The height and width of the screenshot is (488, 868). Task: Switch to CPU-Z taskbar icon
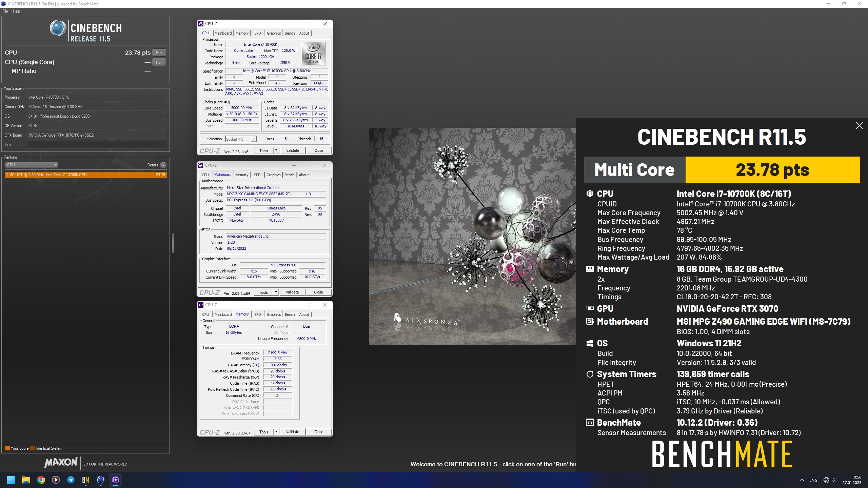click(116, 480)
